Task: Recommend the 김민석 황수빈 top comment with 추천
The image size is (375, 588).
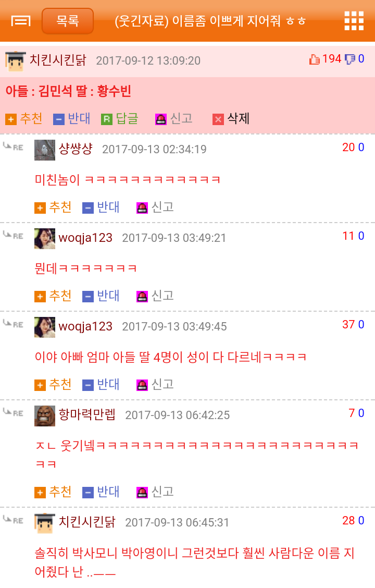Action: 23,119
